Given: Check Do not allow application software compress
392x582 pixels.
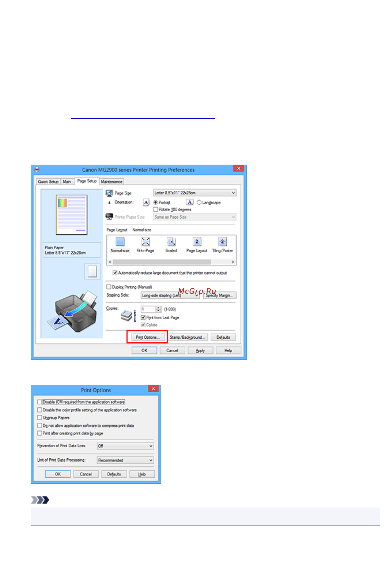Looking at the screenshot, I should [40, 425].
